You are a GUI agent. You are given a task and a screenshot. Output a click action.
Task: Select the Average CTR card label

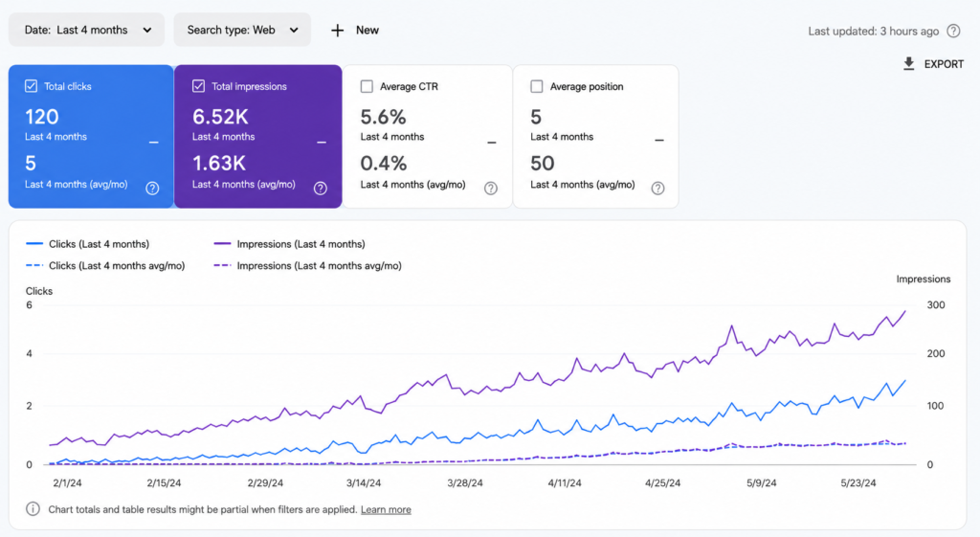(x=409, y=86)
